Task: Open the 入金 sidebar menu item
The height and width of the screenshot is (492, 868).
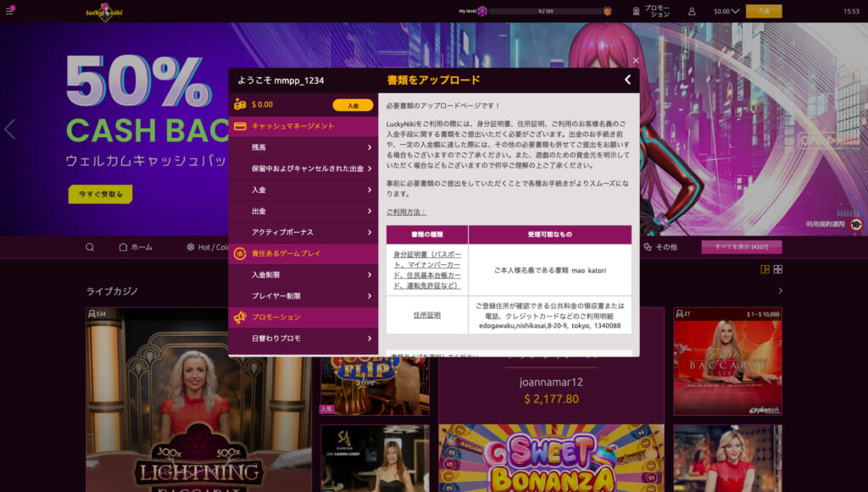Action: coord(303,190)
